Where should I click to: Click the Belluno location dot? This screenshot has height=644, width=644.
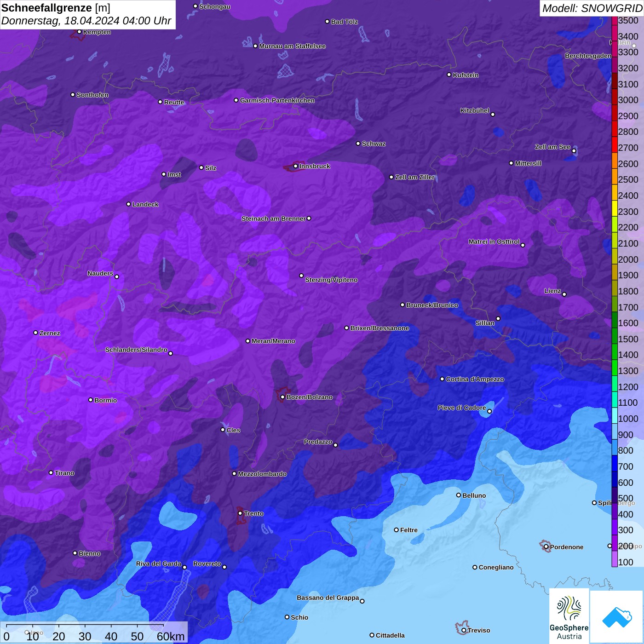458,495
